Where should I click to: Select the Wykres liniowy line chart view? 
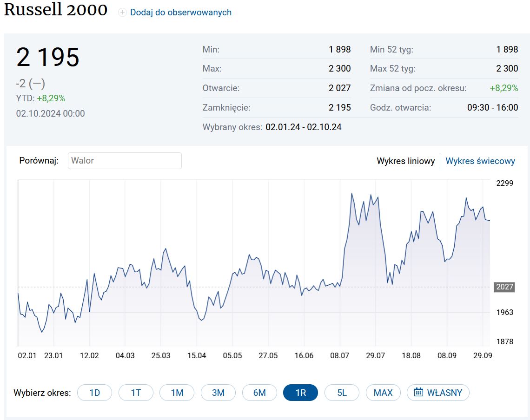[x=405, y=161]
